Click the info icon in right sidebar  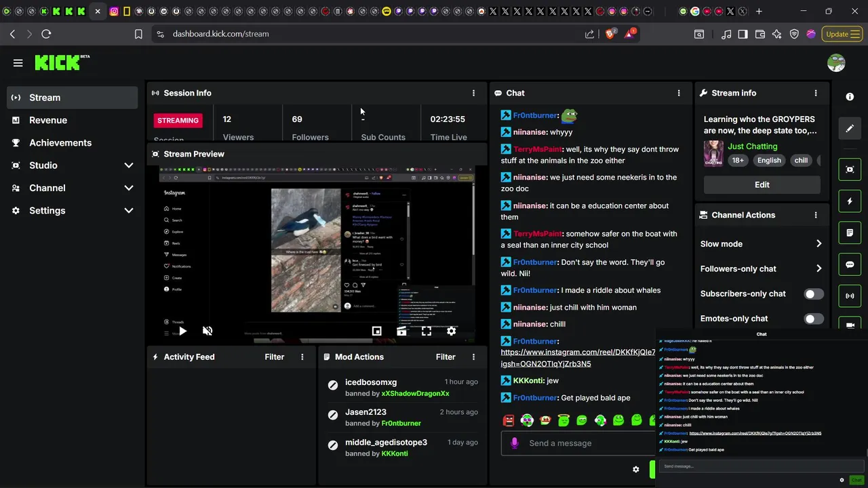(x=850, y=97)
